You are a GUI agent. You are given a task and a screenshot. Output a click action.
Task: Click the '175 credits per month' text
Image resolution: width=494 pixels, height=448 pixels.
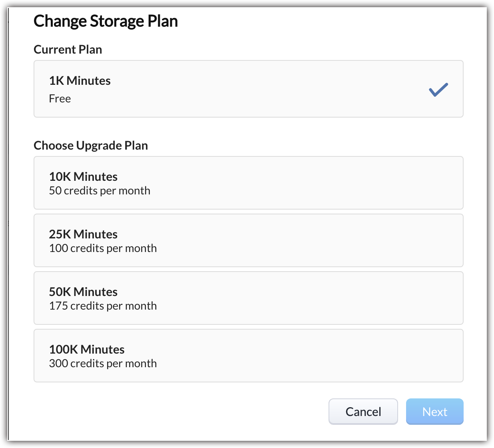(103, 306)
